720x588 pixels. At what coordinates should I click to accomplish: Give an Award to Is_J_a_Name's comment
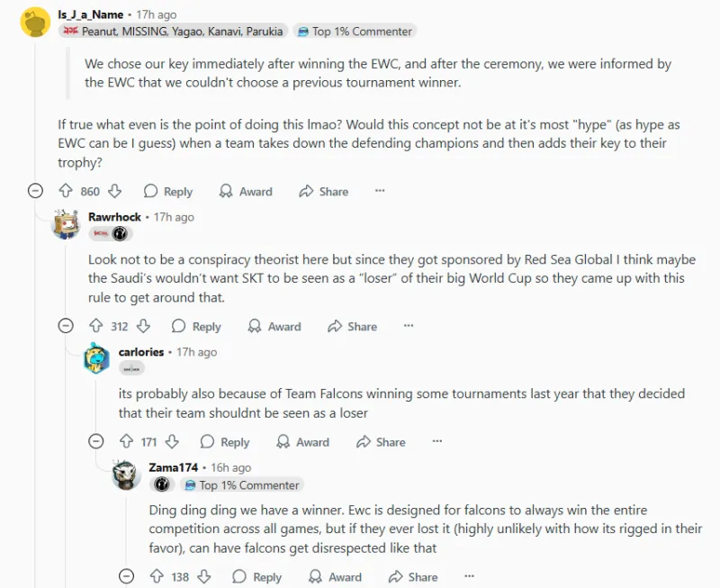click(246, 191)
